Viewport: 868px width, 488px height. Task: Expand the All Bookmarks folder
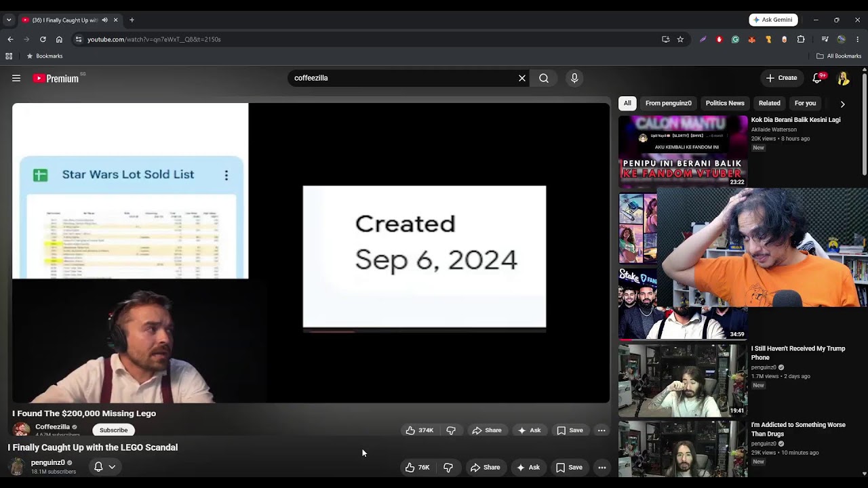point(839,56)
